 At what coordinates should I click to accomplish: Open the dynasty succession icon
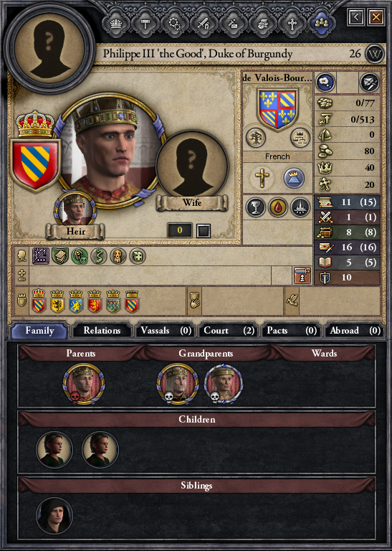[x=300, y=138]
